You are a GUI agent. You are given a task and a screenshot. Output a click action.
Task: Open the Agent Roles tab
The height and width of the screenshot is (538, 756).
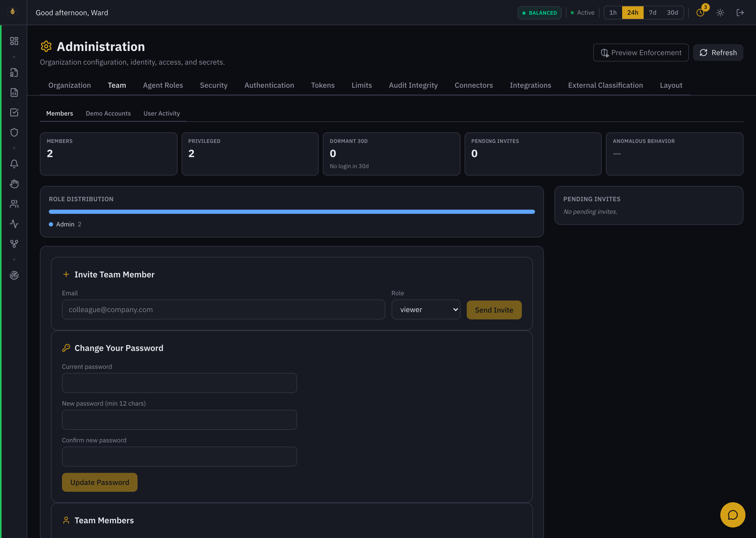(163, 85)
